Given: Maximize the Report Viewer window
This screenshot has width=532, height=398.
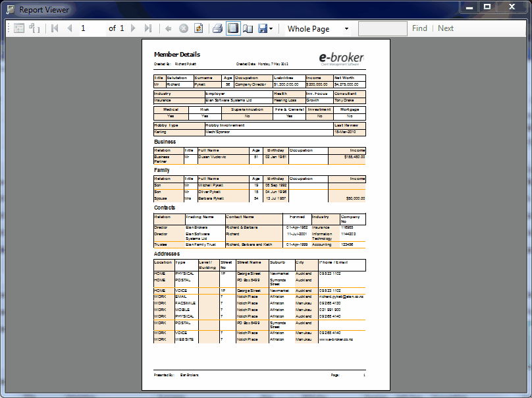Looking at the screenshot, I should (x=487, y=7).
